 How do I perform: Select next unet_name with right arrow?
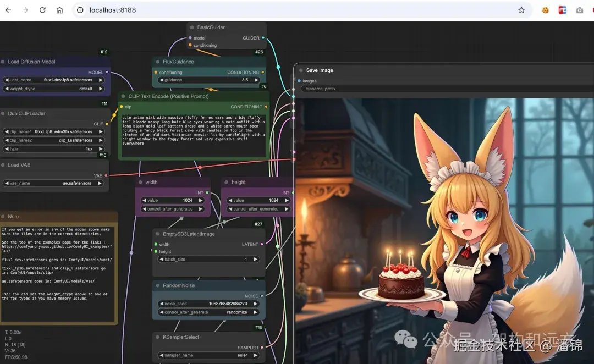101,80
